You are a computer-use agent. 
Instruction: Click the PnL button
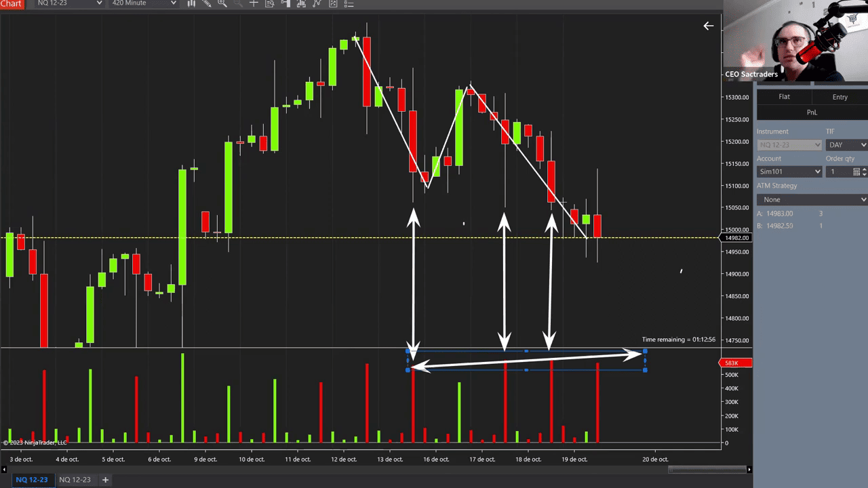812,113
